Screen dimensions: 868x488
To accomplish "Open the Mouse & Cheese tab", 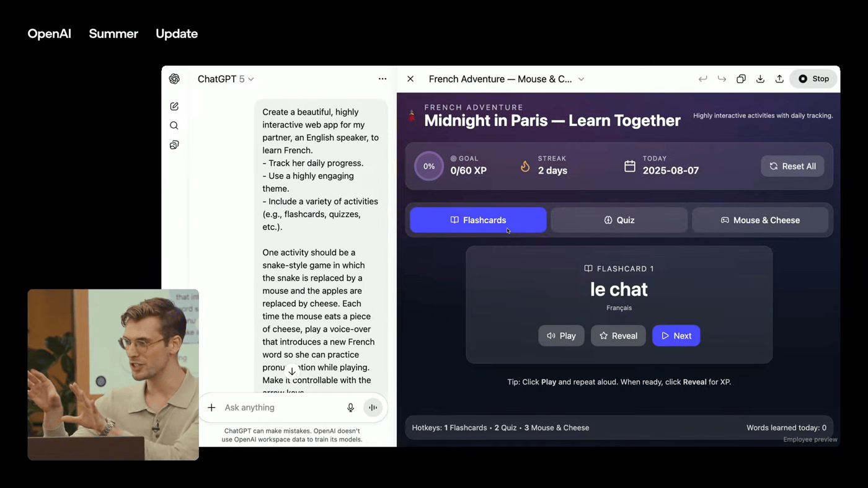I will (759, 220).
